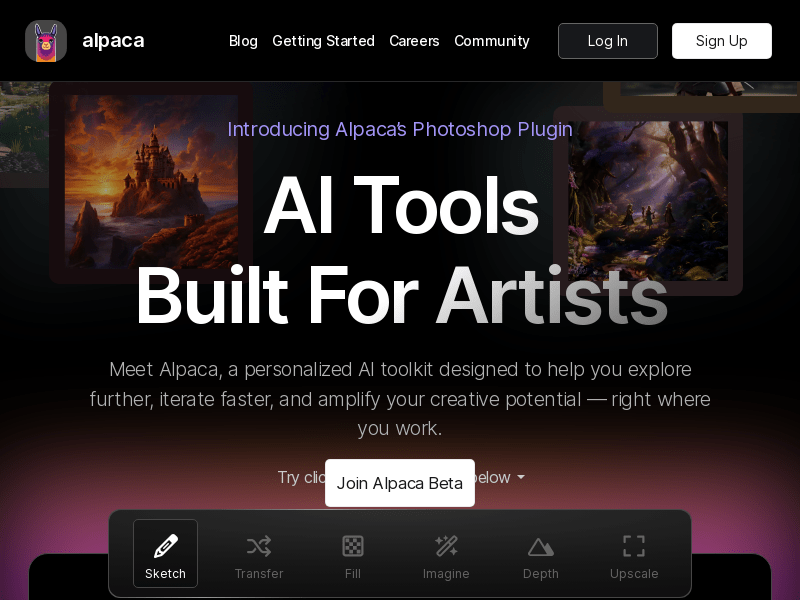Select the Upscale frame tool
This screenshot has height=600, width=800.
(634, 553)
